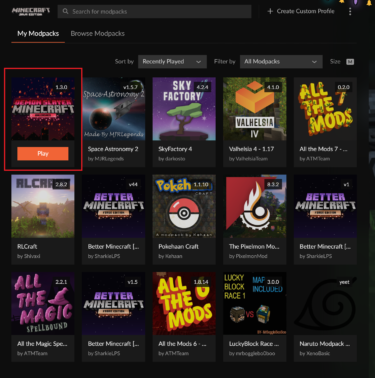Click author text by ValhelsiaTeam

[248, 159]
